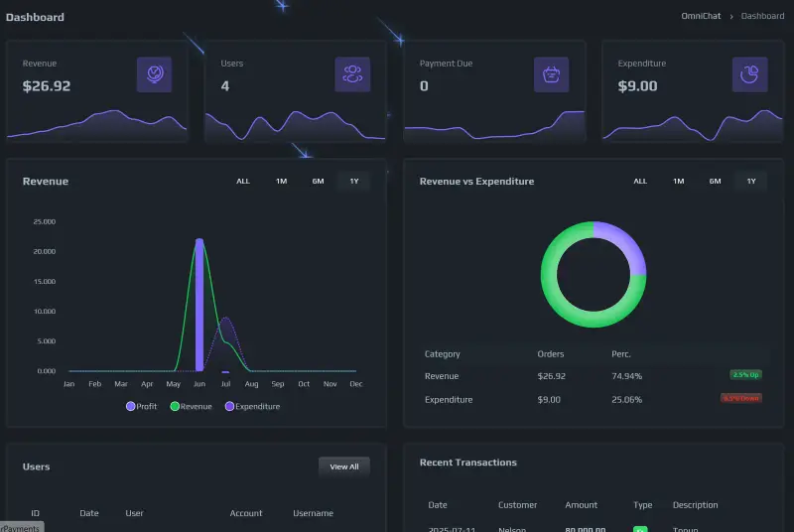Click the $26.92 value on Revenue card
This screenshot has width=794, height=532.
[x=47, y=86]
